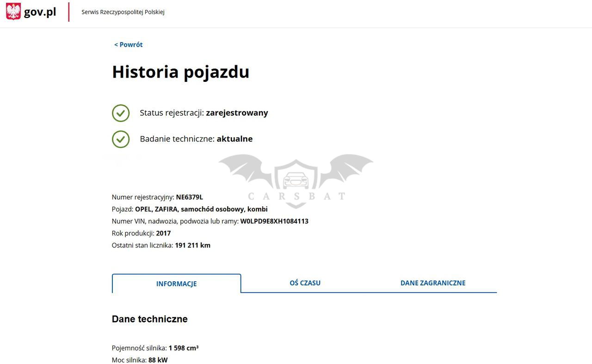Click the green checkmark beside Badanie techniczne
The image size is (592, 364).
click(121, 139)
